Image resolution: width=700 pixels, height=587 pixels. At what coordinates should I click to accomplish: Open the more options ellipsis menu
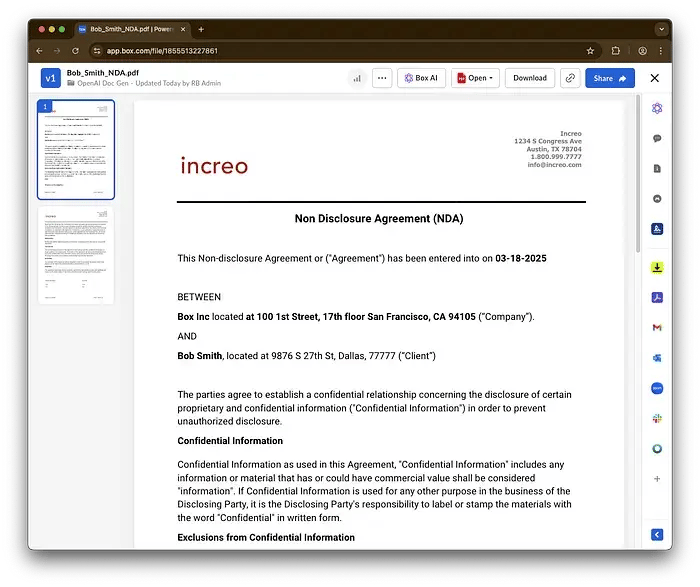pos(382,78)
